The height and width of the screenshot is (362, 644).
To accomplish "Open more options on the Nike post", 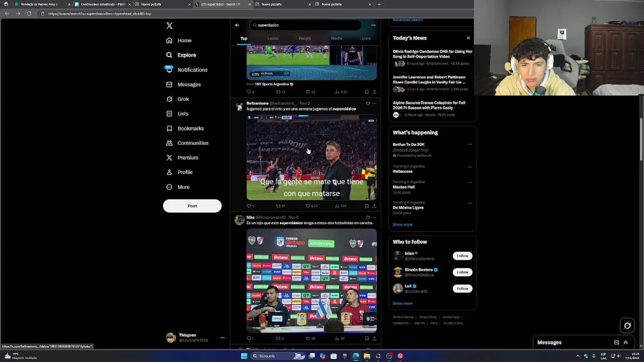I will click(x=374, y=218).
